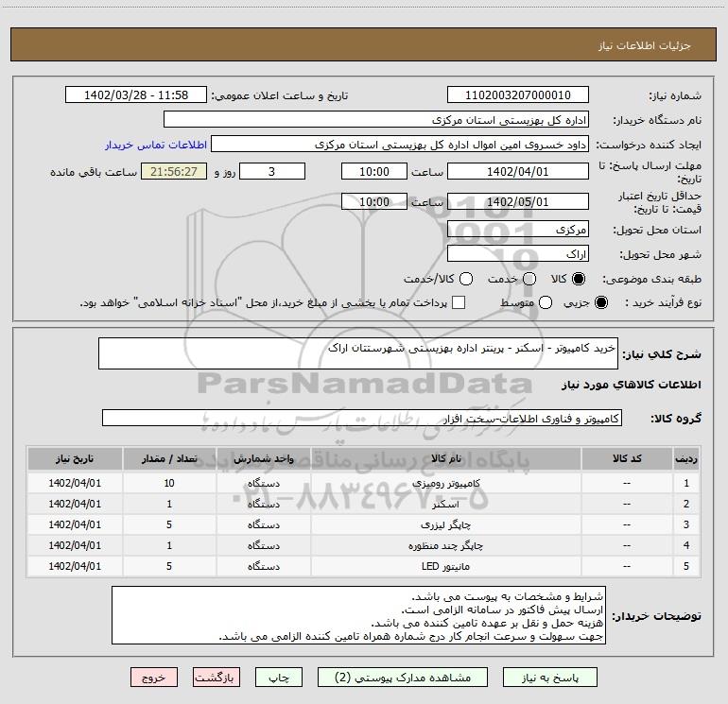
Task: Click the تاریخ نیاز column header
Action: click(x=75, y=458)
